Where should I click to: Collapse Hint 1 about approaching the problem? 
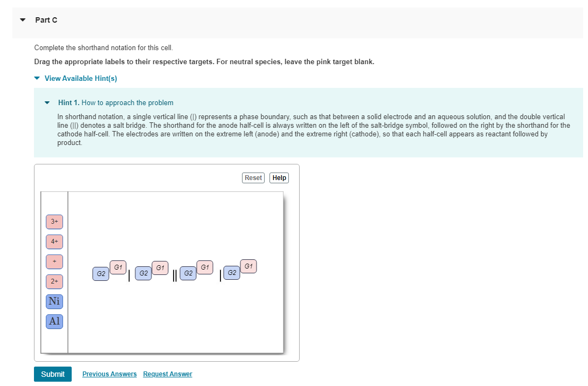click(x=47, y=102)
